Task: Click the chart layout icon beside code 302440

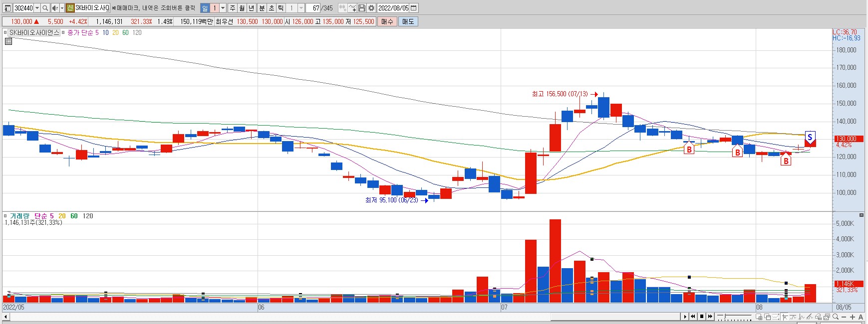Action: point(7,8)
